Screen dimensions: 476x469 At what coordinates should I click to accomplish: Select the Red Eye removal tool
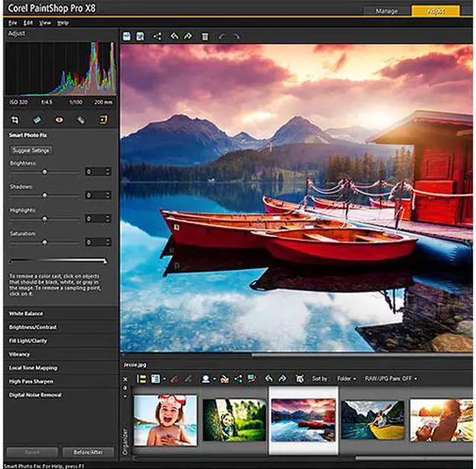[x=59, y=119]
